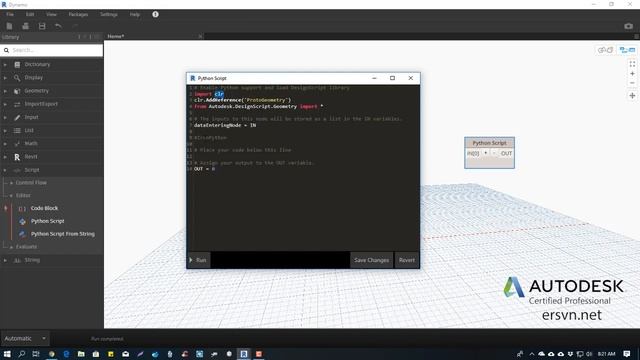Click the notification alert icon beside Help
Screen dimensions: 640x360
pos(156,14)
